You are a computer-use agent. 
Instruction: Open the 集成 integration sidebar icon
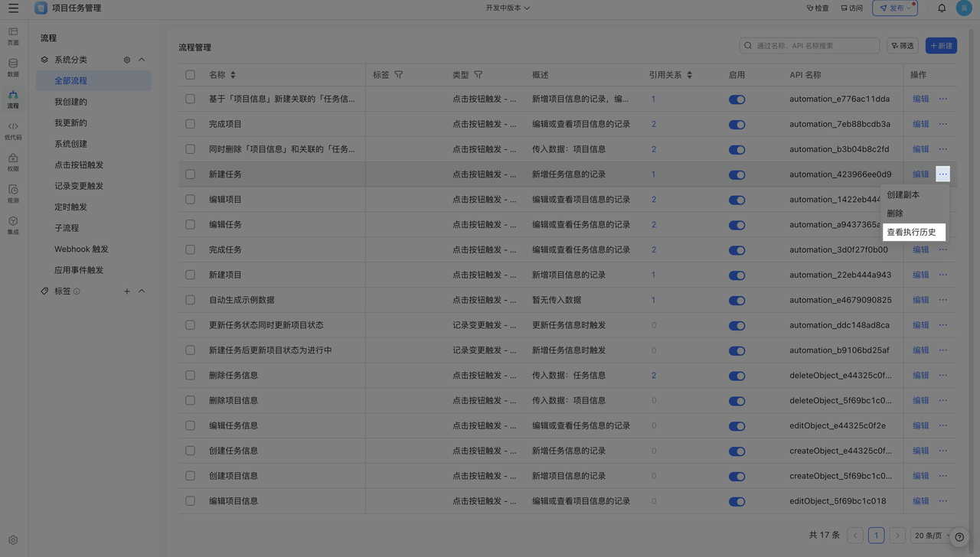(x=13, y=225)
